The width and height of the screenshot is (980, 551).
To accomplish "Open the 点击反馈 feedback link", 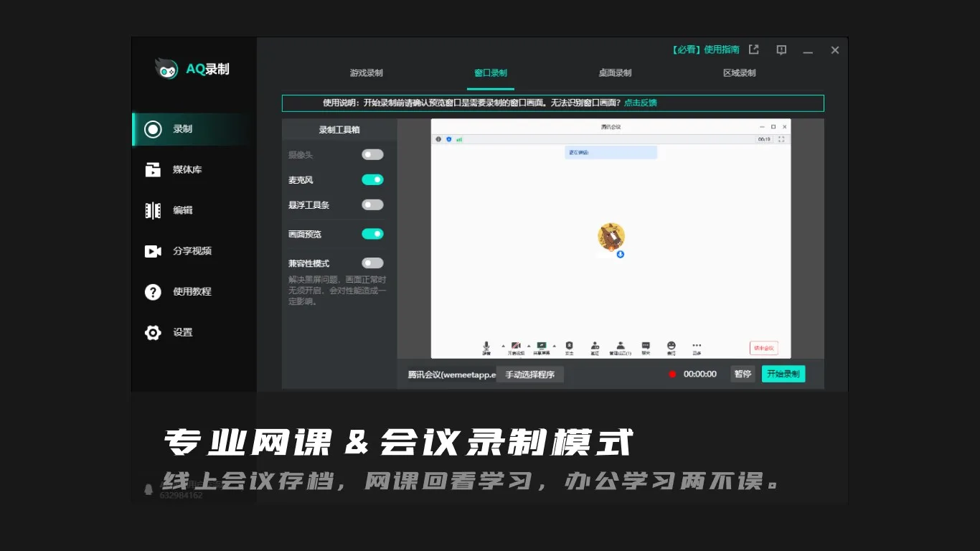I will coord(640,103).
